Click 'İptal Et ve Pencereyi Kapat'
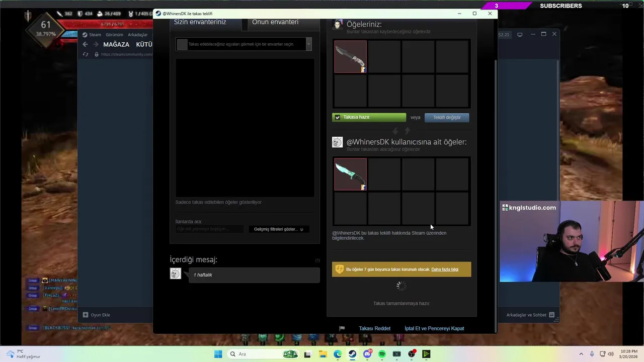The image size is (644, 362). pyautogui.click(x=434, y=328)
